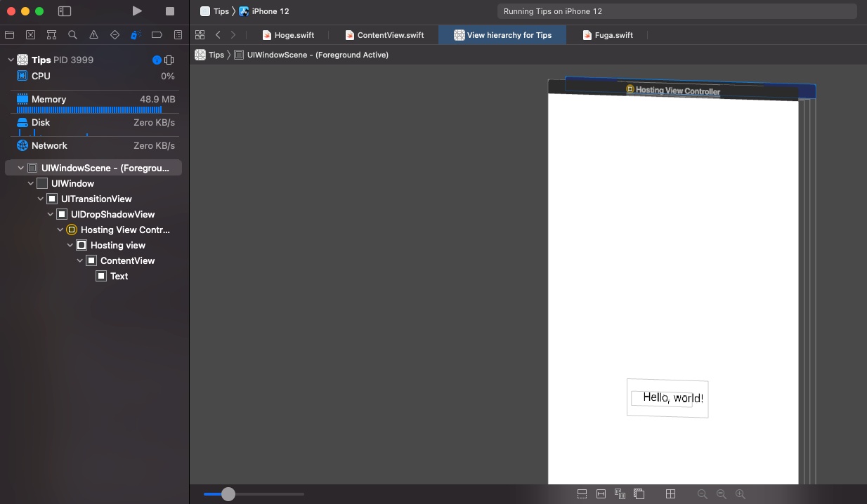Open the related items grid menu

coord(200,34)
